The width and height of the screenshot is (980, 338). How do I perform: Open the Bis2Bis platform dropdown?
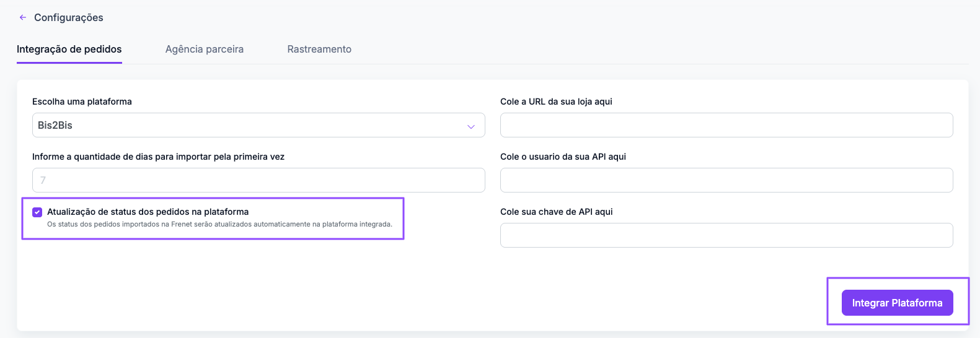(x=258, y=125)
